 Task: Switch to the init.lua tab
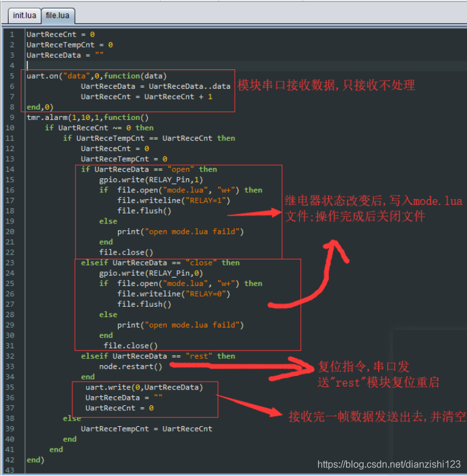pyautogui.click(x=24, y=15)
